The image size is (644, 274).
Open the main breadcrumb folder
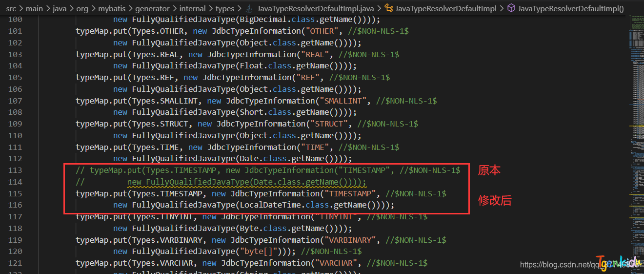click(34, 8)
